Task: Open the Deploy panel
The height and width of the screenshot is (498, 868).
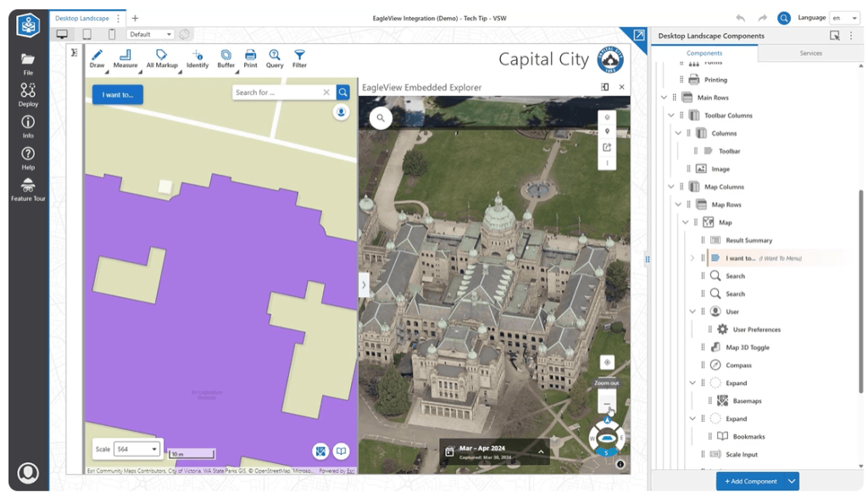Action: coord(28,95)
